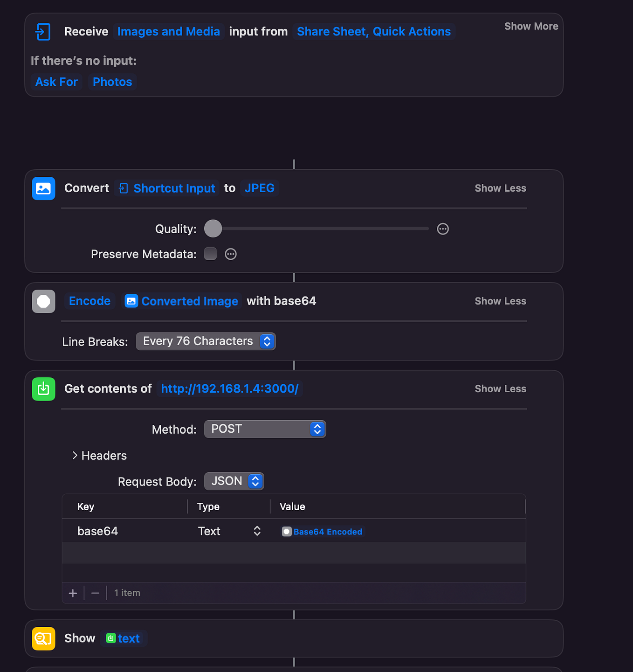This screenshot has width=633, height=672.
Task: Remove the selected JSON body item
Action: tap(95, 593)
